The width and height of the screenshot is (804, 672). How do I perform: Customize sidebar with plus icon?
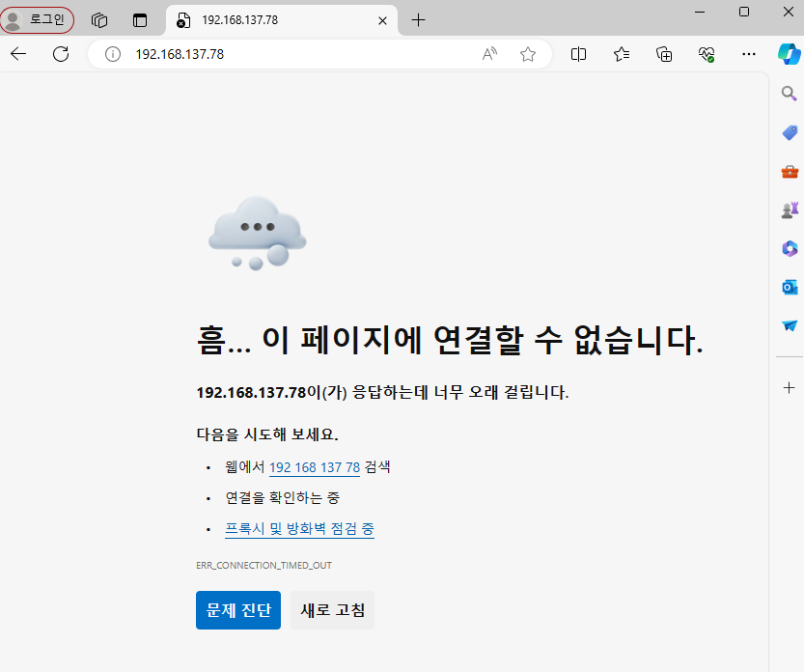(x=790, y=388)
